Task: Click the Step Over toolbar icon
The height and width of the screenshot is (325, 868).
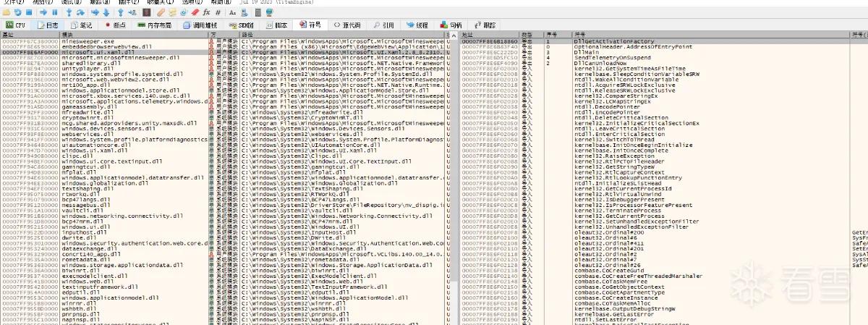Action: pyautogui.click(x=80, y=12)
